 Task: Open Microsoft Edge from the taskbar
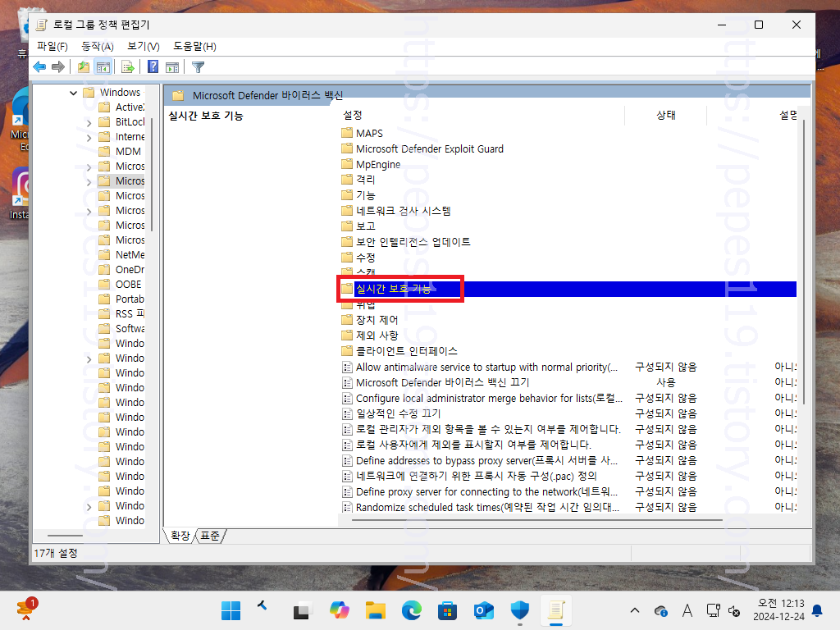click(x=412, y=610)
